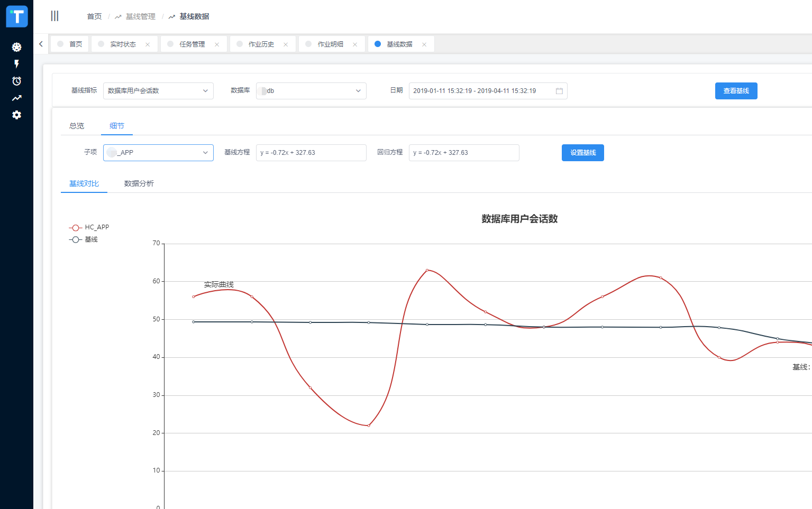This screenshot has width=812, height=509.
Task: Toggle the 基线 series in the legend
Action: coord(84,239)
